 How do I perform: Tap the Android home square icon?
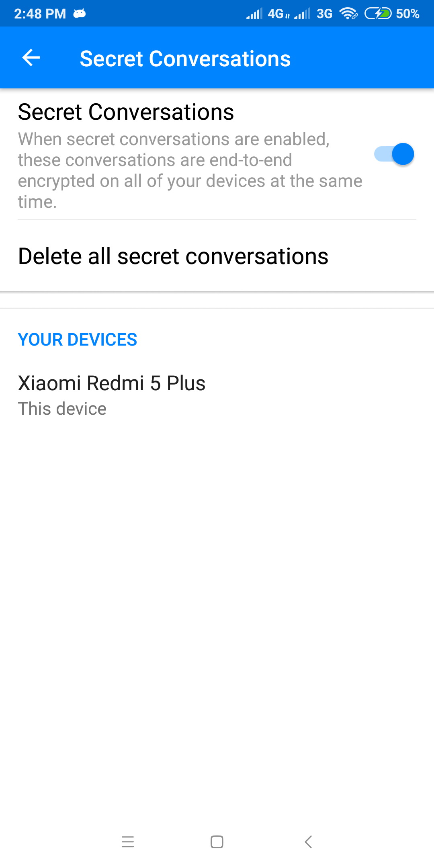point(217,841)
